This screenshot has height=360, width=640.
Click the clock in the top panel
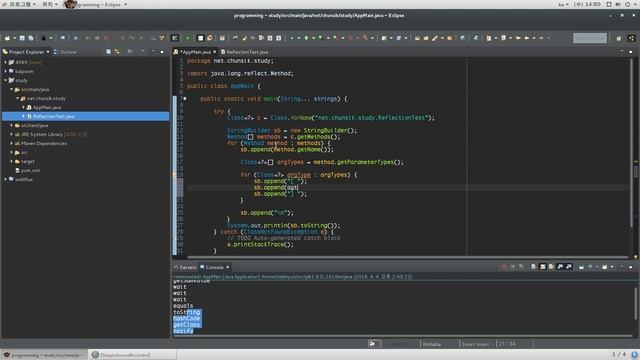587,4
